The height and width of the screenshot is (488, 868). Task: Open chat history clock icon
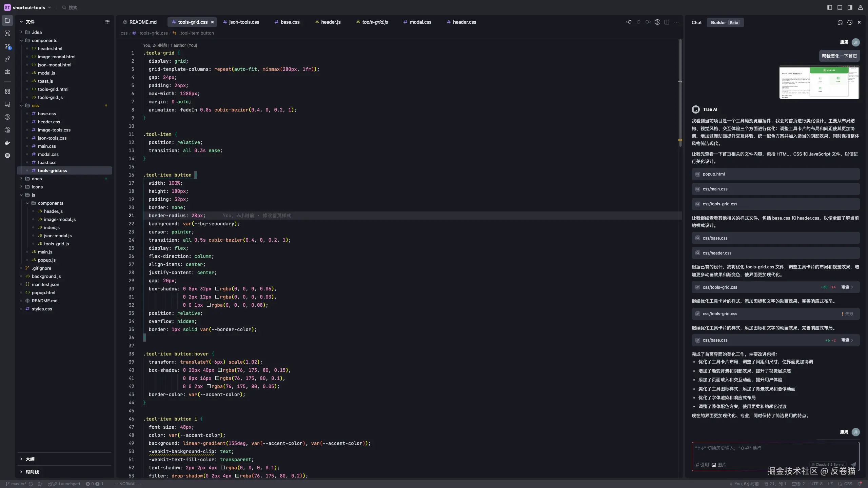pos(850,22)
